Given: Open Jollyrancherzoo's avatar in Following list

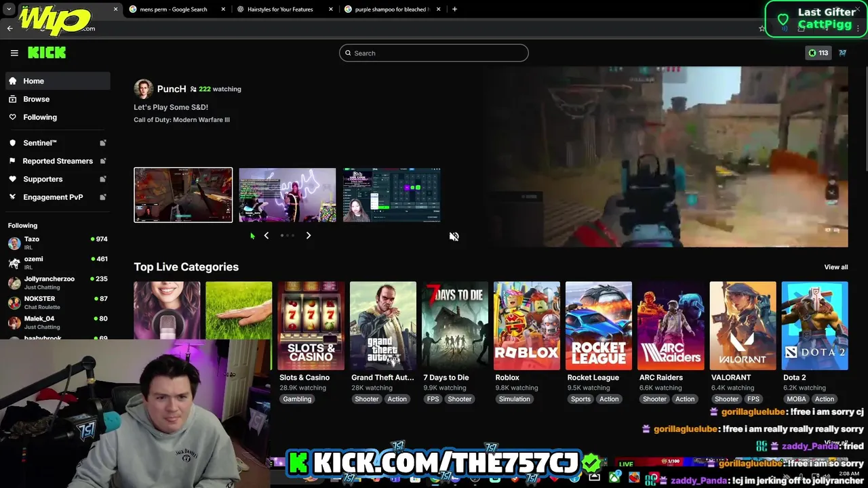Looking at the screenshot, I should [x=14, y=282].
